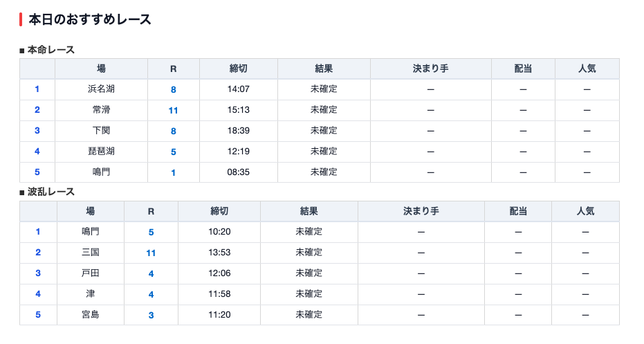Click rank 2 link in 波乱レース table
This screenshot has height=344, width=644.
(38, 253)
